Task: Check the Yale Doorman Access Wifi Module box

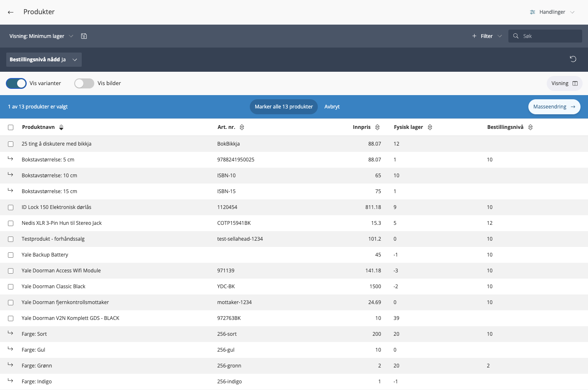Action: pos(11,271)
